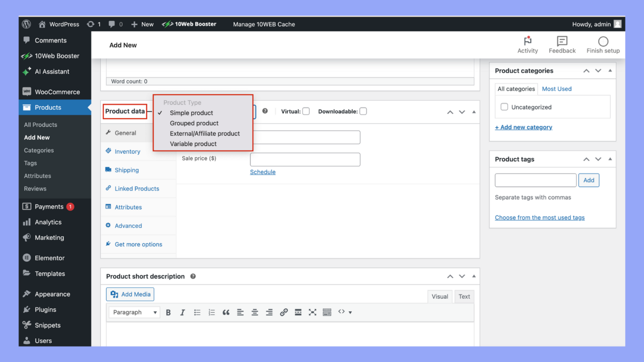Click the Bold formatting icon
Image resolution: width=644 pixels, height=362 pixels.
pyautogui.click(x=168, y=313)
